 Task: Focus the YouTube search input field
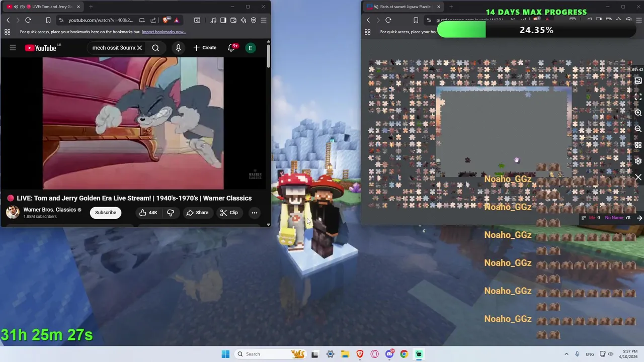(x=113, y=48)
